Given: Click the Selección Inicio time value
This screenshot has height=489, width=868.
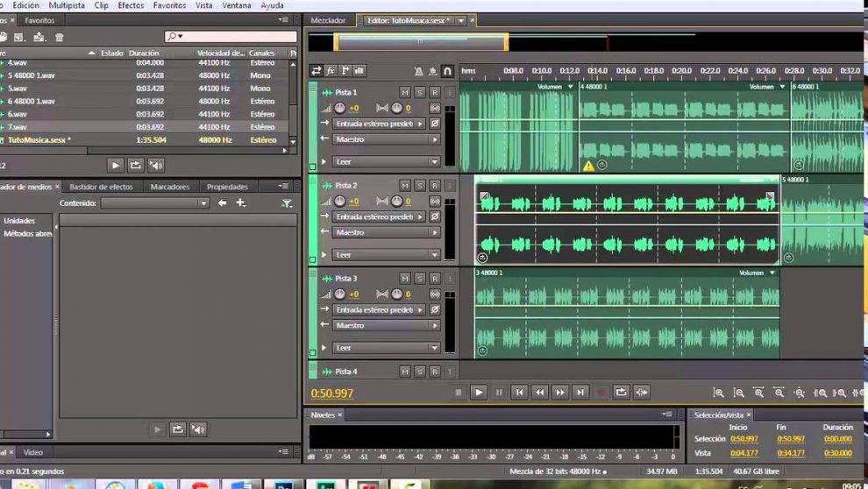Looking at the screenshot, I should coord(743,438).
